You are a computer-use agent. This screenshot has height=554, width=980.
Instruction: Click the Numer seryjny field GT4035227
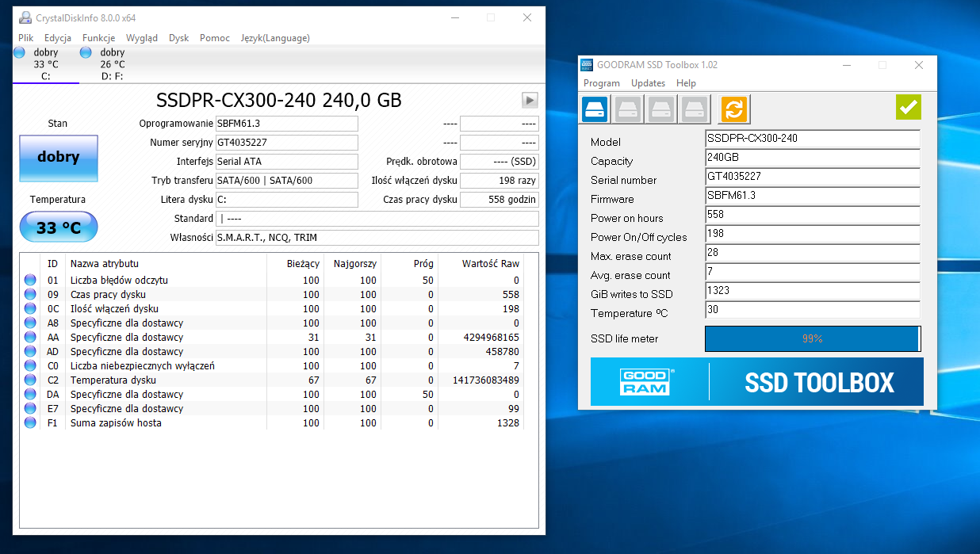(286, 143)
